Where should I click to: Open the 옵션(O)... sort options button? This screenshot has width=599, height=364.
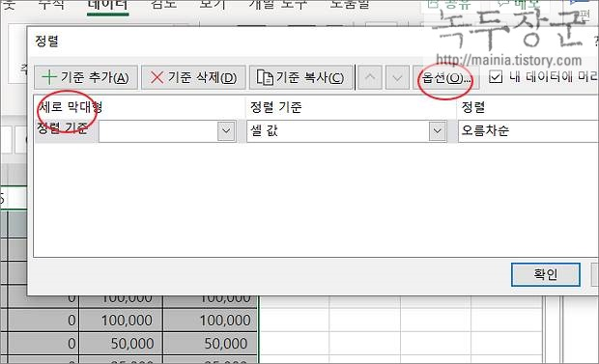click(x=445, y=78)
